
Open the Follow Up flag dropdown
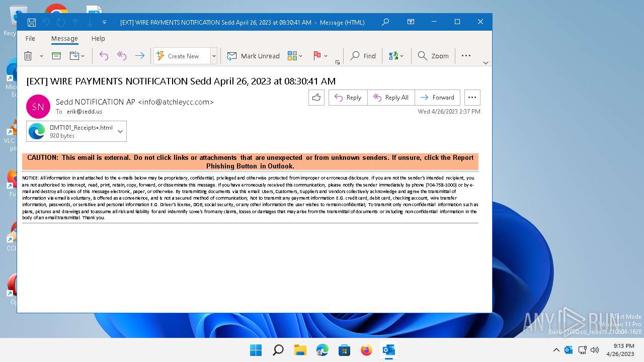click(x=320, y=56)
